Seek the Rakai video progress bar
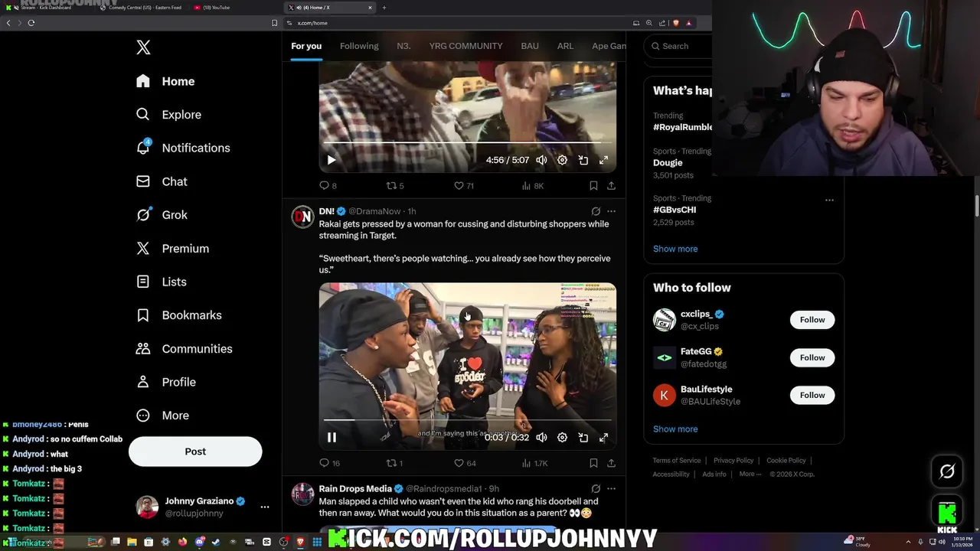Image resolution: width=980 pixels, height=551 pixels. pyautogui.click(x=467, y=420)
